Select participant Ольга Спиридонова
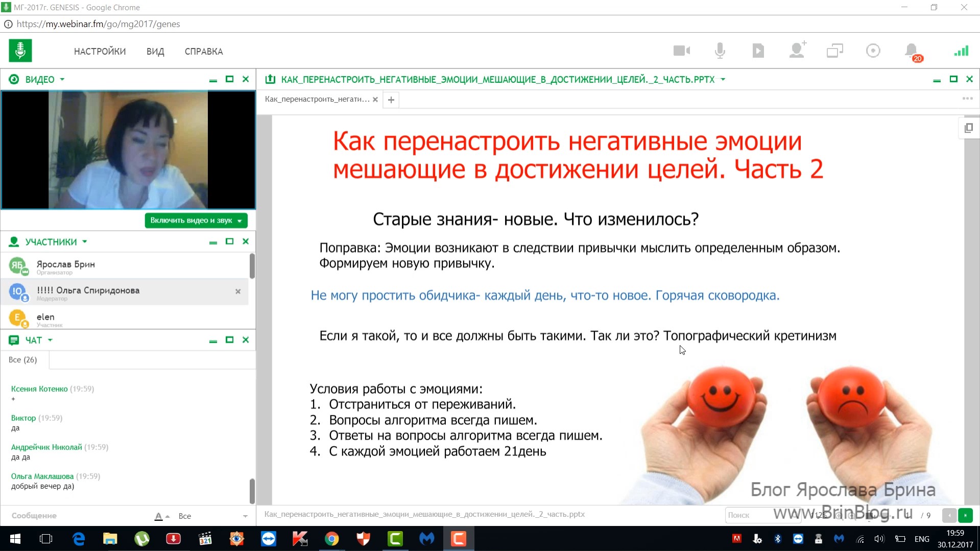Screen dimensions: 980x551 pos(125,292)
